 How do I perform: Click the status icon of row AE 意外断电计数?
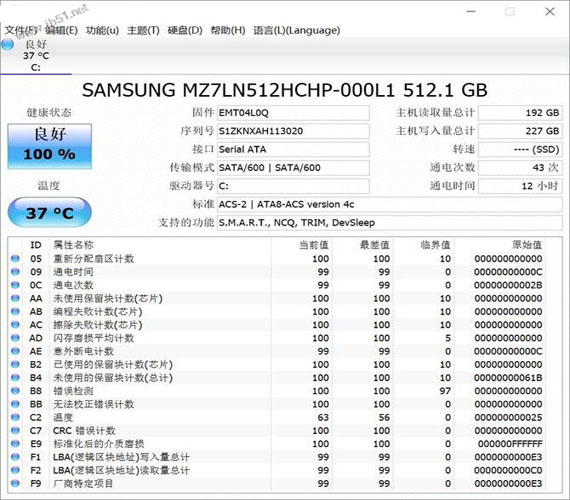(15, 351)
